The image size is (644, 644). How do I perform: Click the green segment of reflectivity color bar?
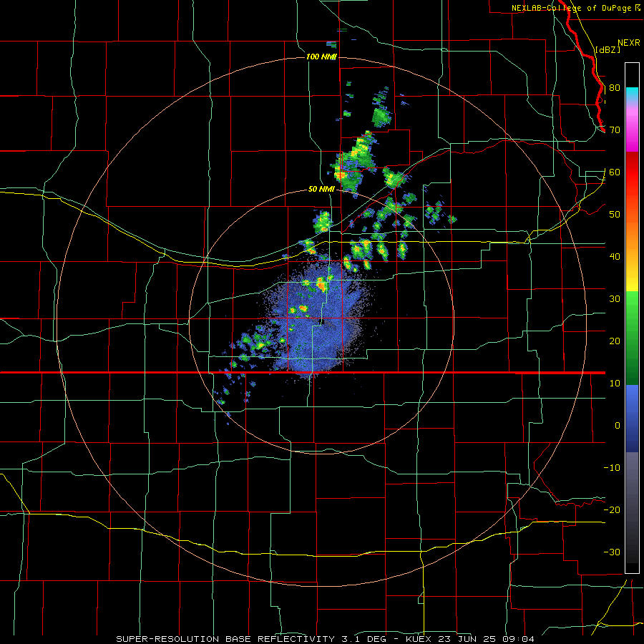point(632,338)
